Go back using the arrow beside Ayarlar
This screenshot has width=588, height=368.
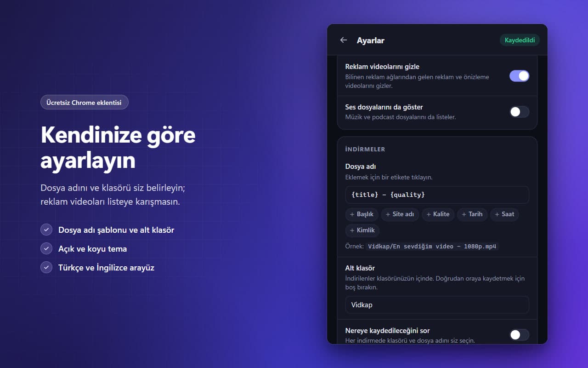coord(343,40)
